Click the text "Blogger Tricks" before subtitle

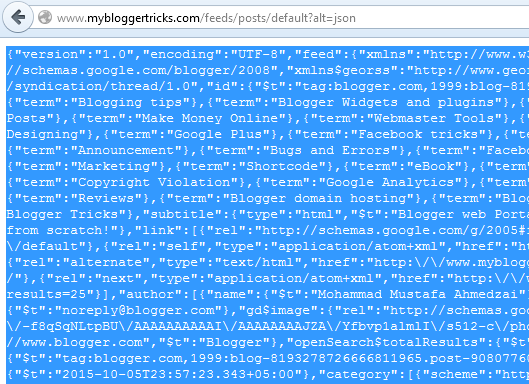[62, 215]
